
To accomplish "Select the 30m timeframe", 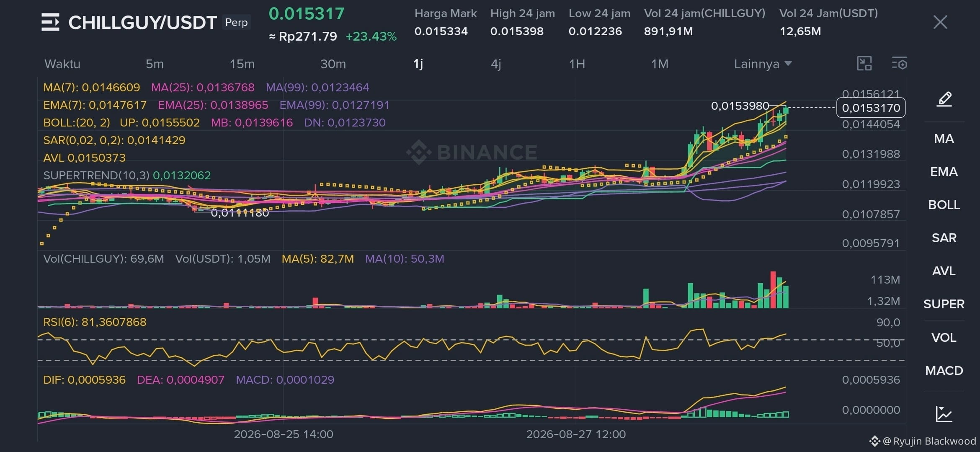I will coord(333,64).
